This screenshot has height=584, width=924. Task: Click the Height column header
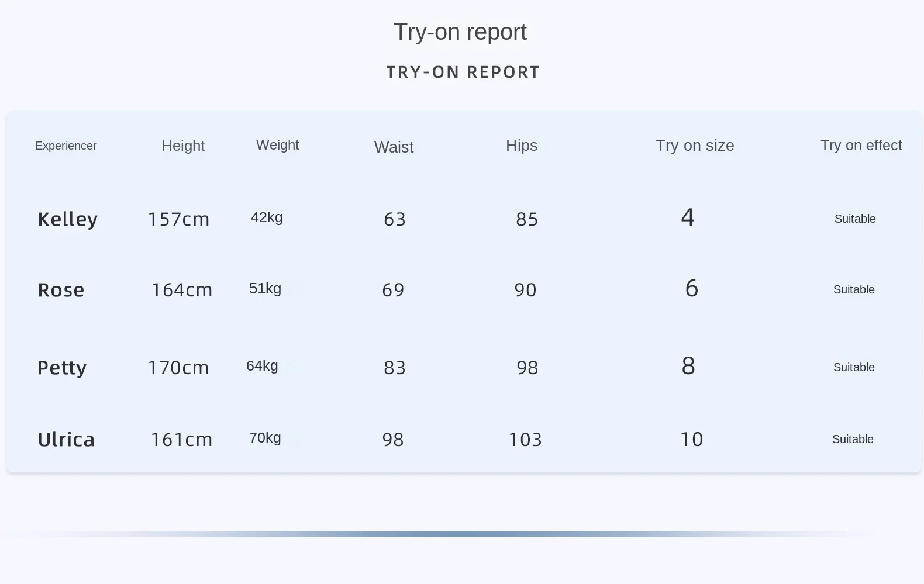[183, 146]
